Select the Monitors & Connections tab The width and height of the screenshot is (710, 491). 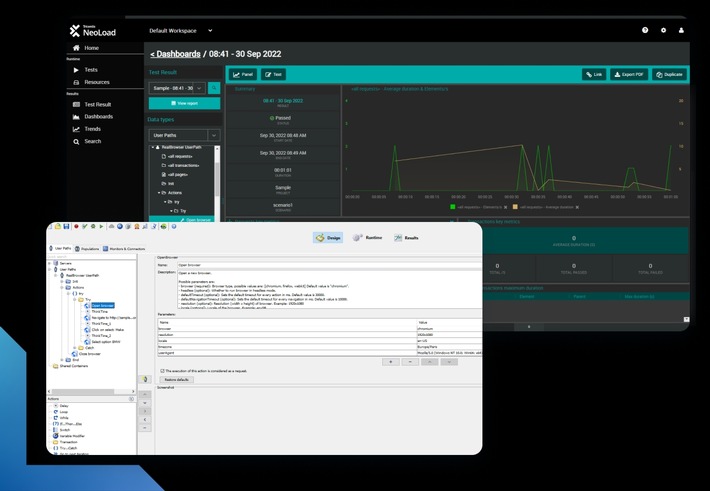tap(124, 249)
